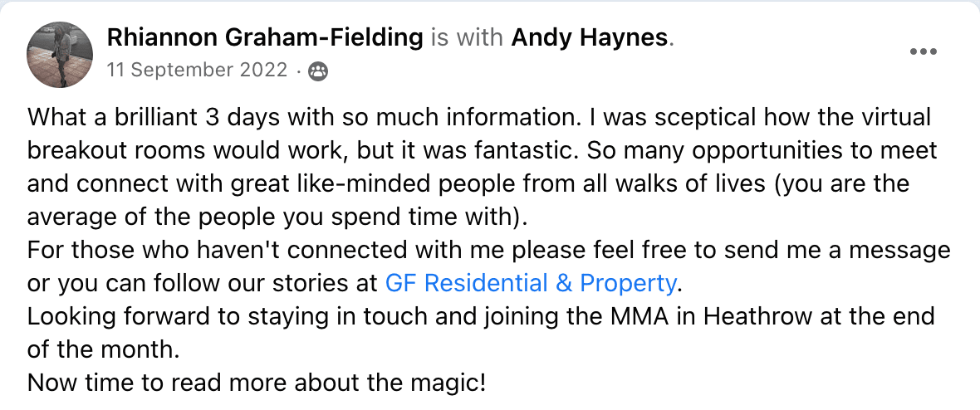Image resolution: width=980 pixels, height=410 pixels.
Task: Click the "is with" text in header
Action: 468,38
